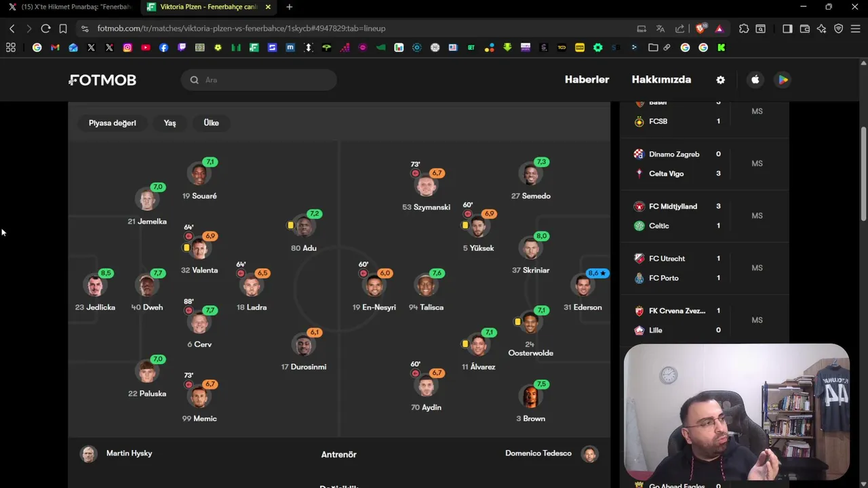Open Hakkımızda in the top navigation

tap(661, 80)
